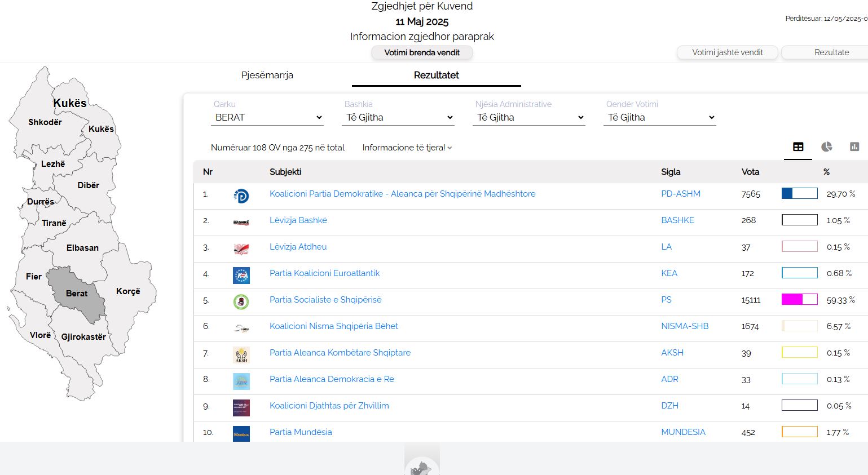This screenshot has width=868, height=475.
Task: Click the Lëvizja Atdheu logo
Action: pyautogui.click(x=241, y=249)
